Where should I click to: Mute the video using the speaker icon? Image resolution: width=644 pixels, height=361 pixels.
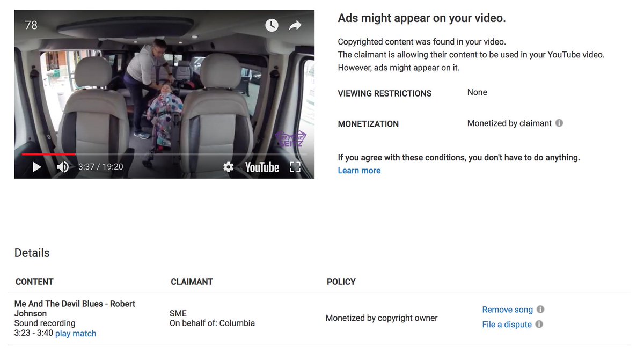click(x=63, y=167)
